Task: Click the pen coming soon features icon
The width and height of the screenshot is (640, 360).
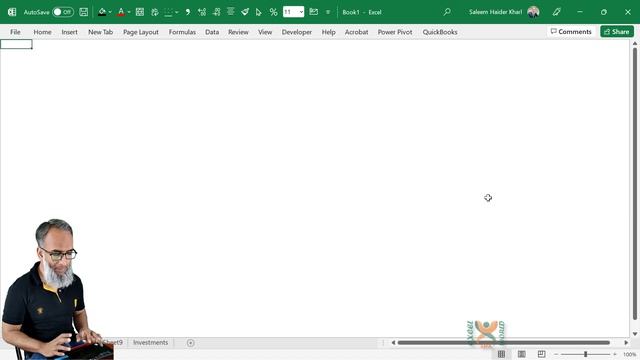Action: coord(557,12)
